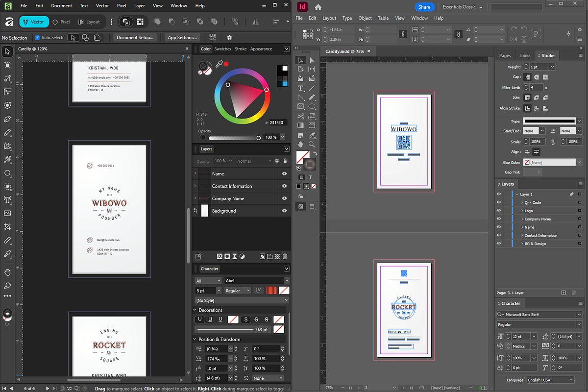Viewport: 588px width, 392px height.
Task: Hide the Name layer in Affinity
Action: pos(284,173)
